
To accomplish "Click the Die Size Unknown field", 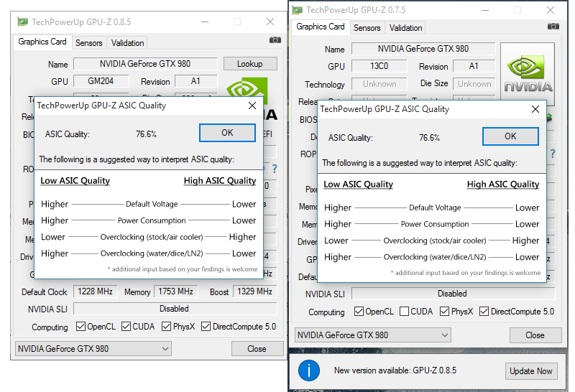I will tap(474, 84).
